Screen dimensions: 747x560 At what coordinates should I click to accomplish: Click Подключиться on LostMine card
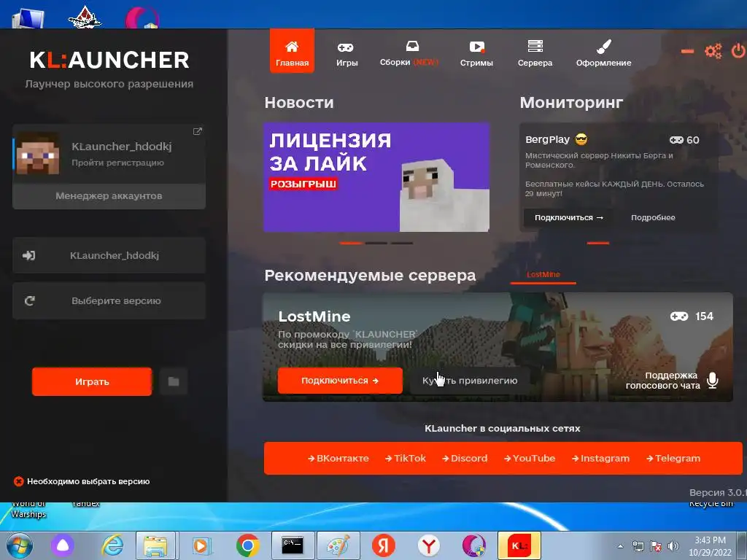click(x=340, y=381)
